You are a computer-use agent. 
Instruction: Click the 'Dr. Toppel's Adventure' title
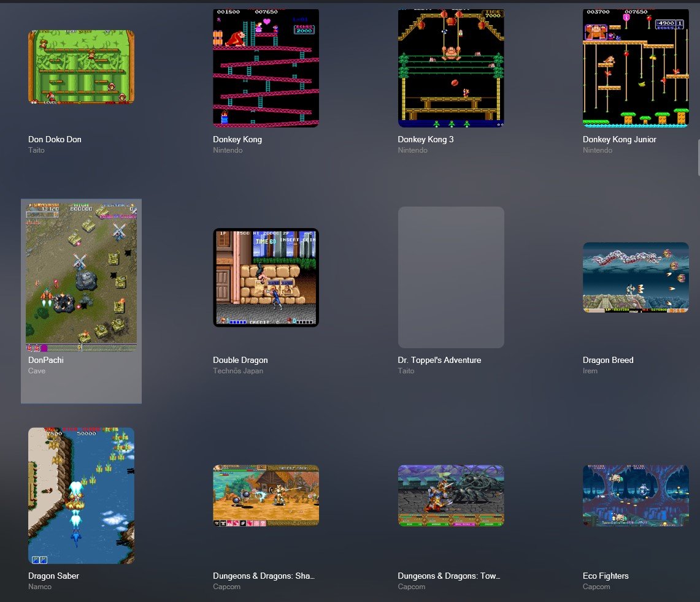(439, 360)
